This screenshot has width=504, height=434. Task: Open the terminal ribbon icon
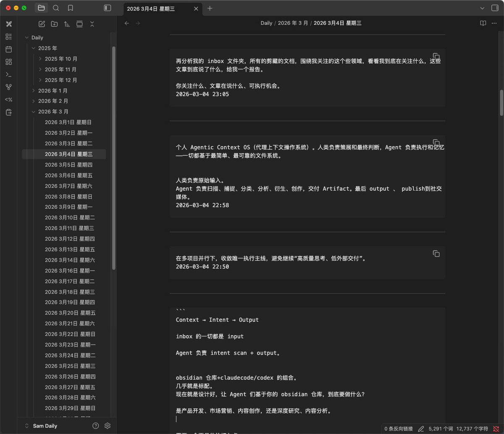[x=9, y=74]
